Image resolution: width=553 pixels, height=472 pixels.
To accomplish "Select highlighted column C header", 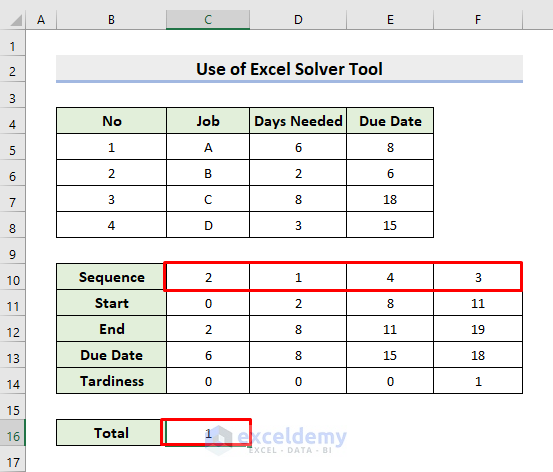I will pos(208,20).
